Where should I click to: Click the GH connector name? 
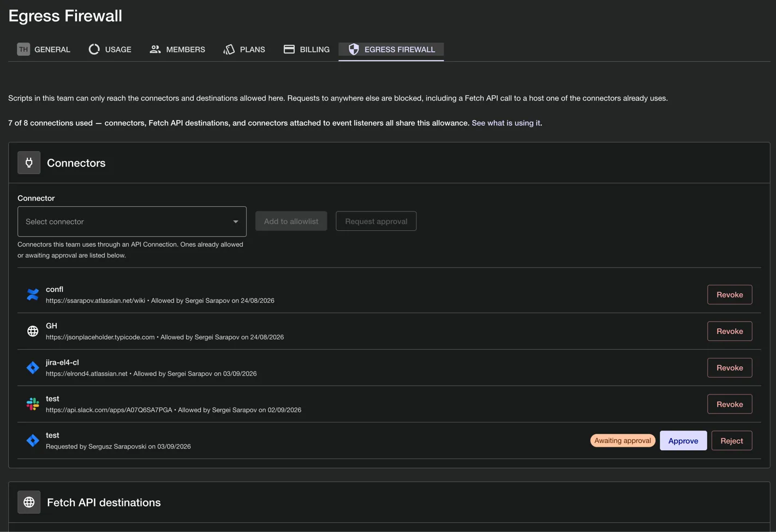point(51,326)
